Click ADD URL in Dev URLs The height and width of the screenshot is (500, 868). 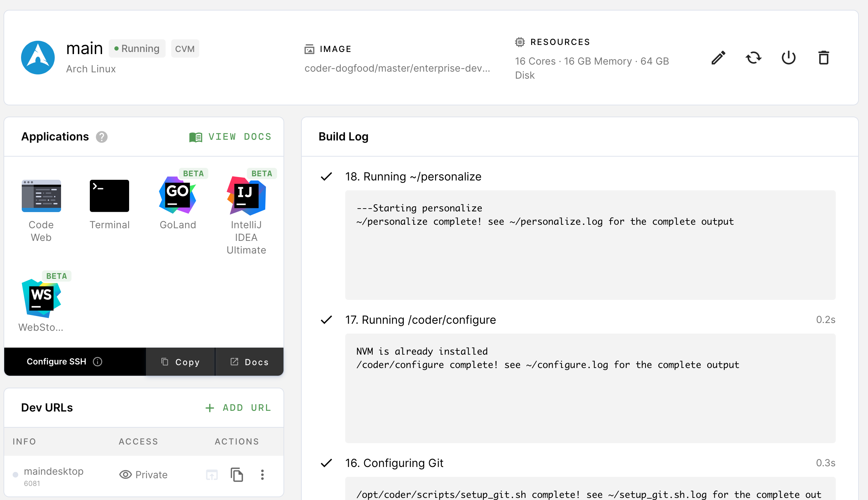[238, 408]
